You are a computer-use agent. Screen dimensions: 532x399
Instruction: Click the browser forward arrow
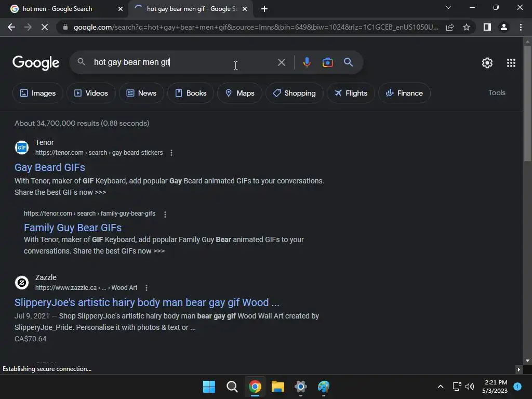(28, 27)
